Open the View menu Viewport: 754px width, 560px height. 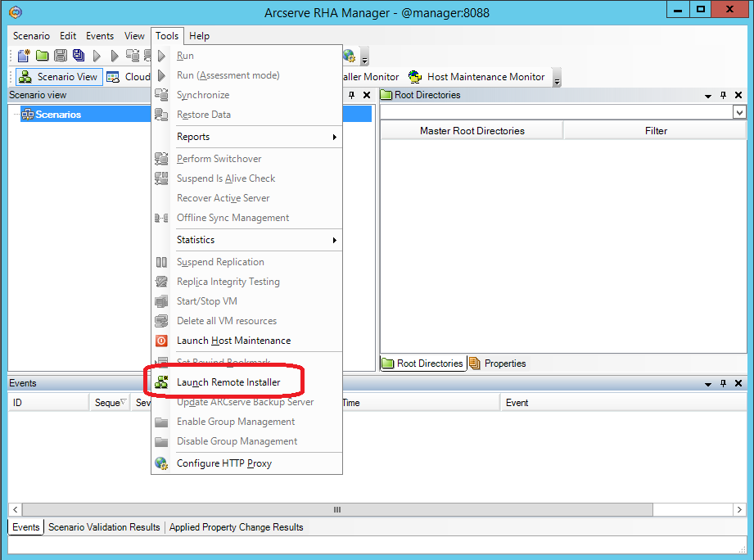[134, 36]
